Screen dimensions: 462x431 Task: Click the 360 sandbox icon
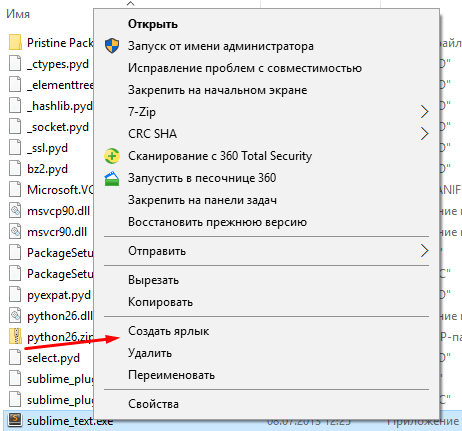[112, 178]
